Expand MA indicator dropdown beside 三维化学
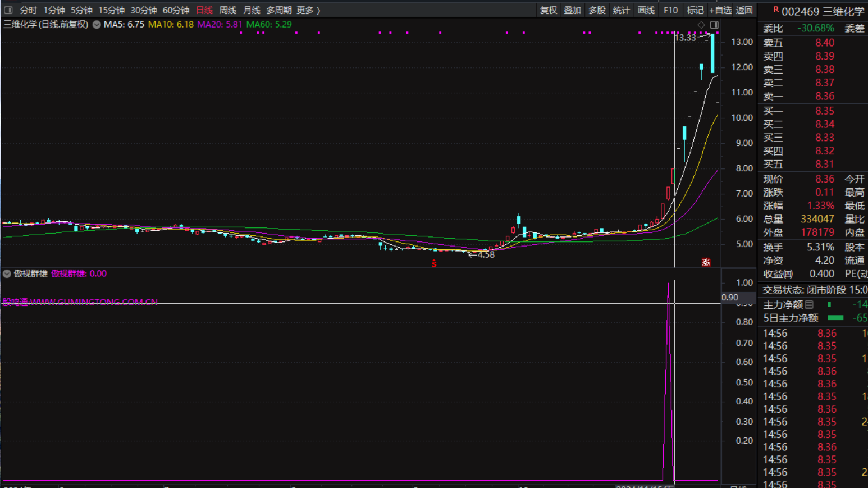Viewport: 868px width, 488px height. [97, 25]
